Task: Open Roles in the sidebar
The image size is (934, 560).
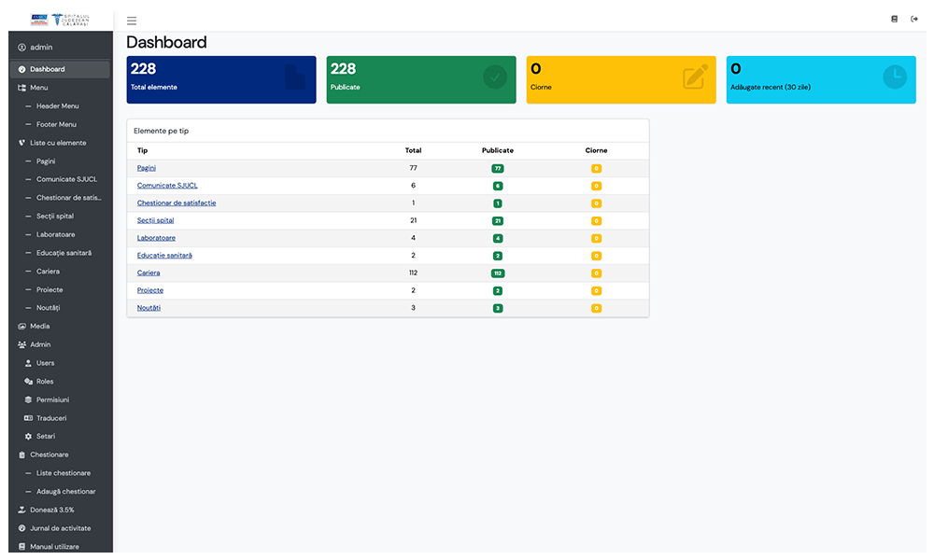Action: [60, 382]
